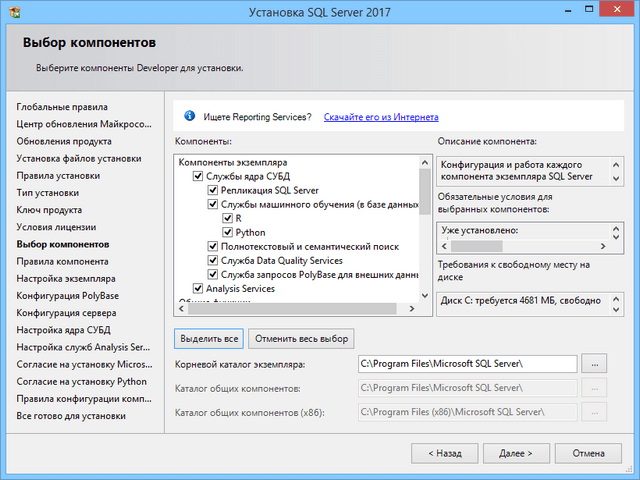Click component description down arrow
This screenshot has width=640, height=480.
click(616, 179)
